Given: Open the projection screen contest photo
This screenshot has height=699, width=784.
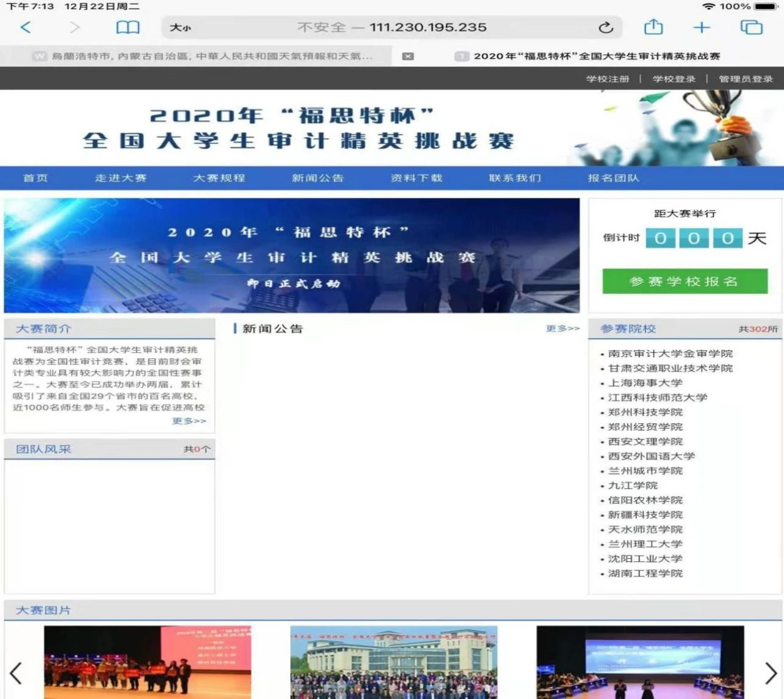Looking at the screenshot, I should [x=640, y=662].
